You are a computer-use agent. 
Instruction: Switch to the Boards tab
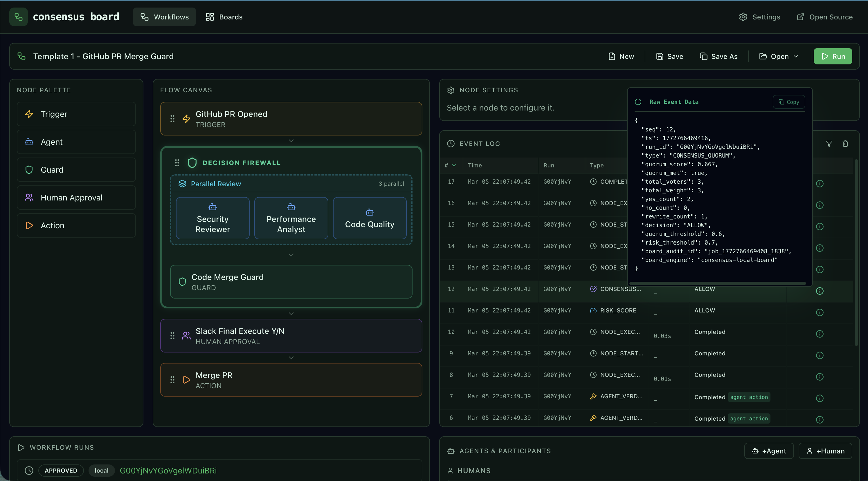224,17
